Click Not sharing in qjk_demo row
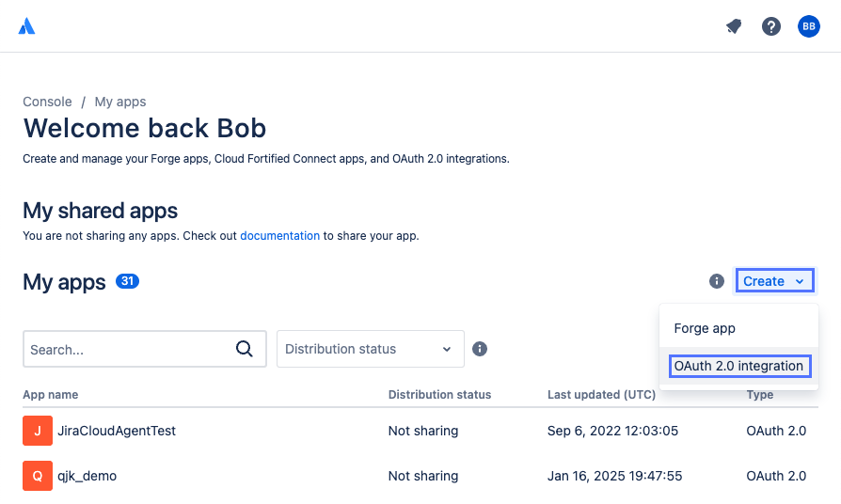Screen dimensions: 841x504 [423, 476]
